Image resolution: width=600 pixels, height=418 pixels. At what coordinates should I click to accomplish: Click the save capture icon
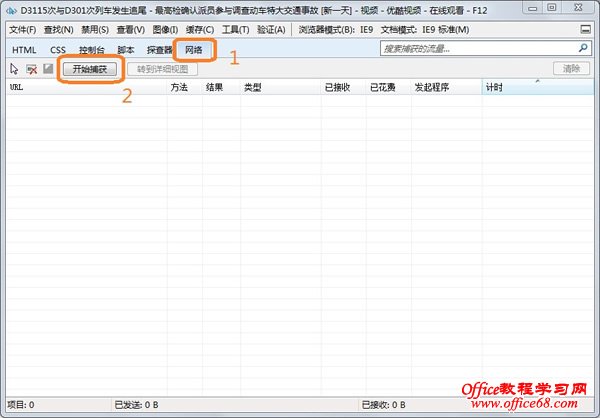point(48,69)
